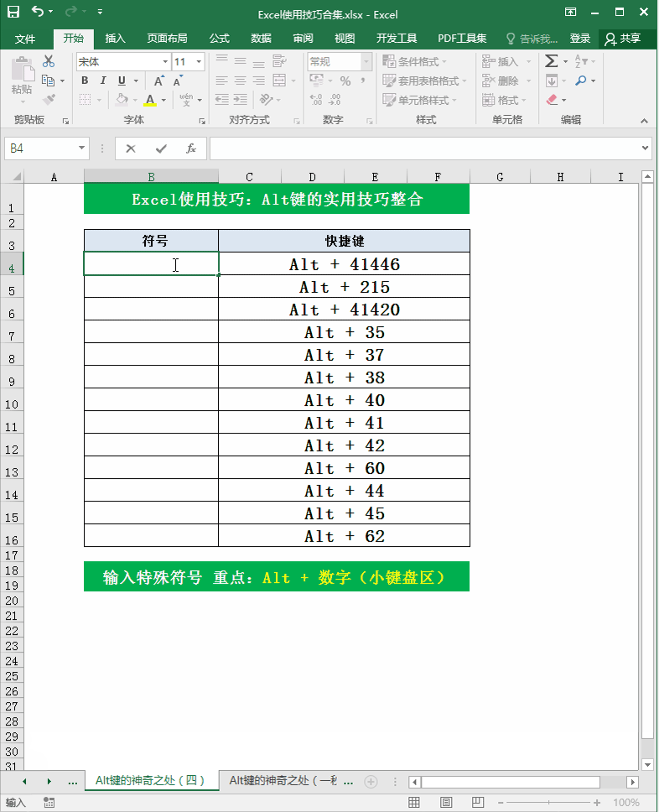
Task: Open 套用表格格式 table format menu
Action: (424, 81)
